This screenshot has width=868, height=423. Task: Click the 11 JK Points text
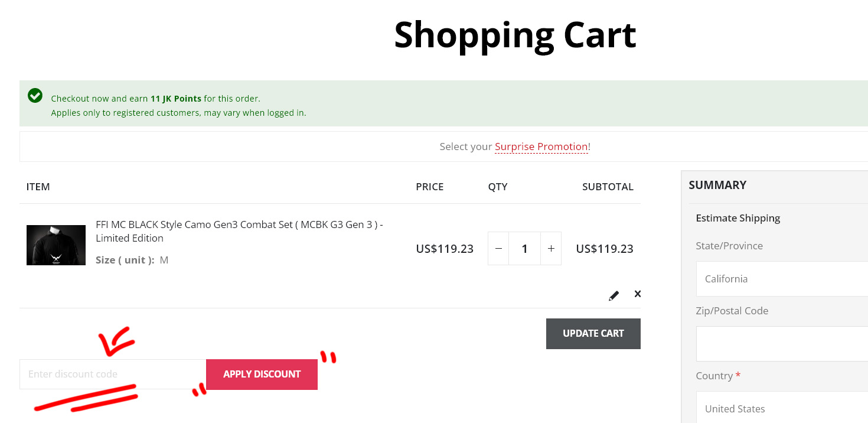tap(176, 99)
